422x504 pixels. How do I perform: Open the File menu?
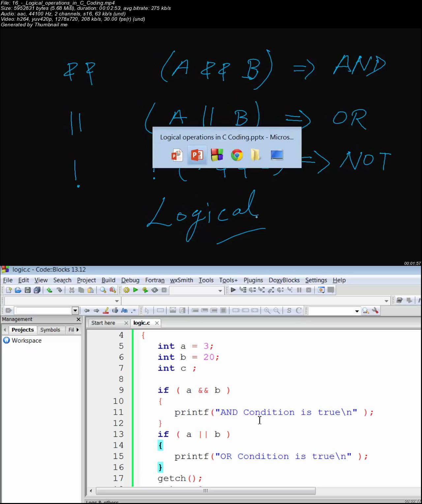[x=8, y=280]
